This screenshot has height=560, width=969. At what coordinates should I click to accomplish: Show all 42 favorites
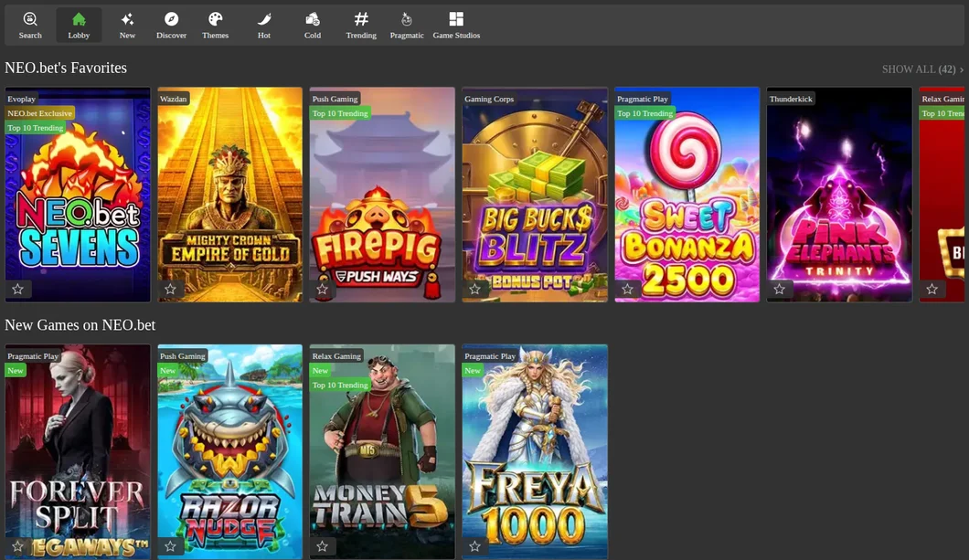point(922,69)
